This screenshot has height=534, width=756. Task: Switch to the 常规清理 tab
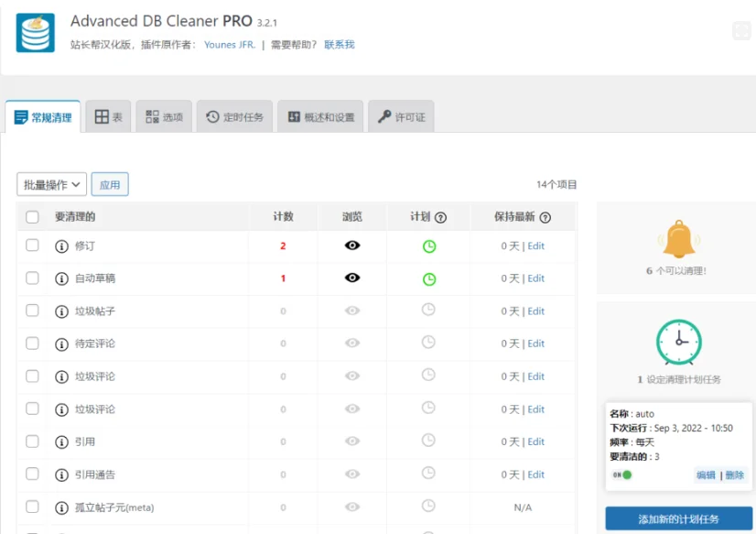[x=42, y=116]
